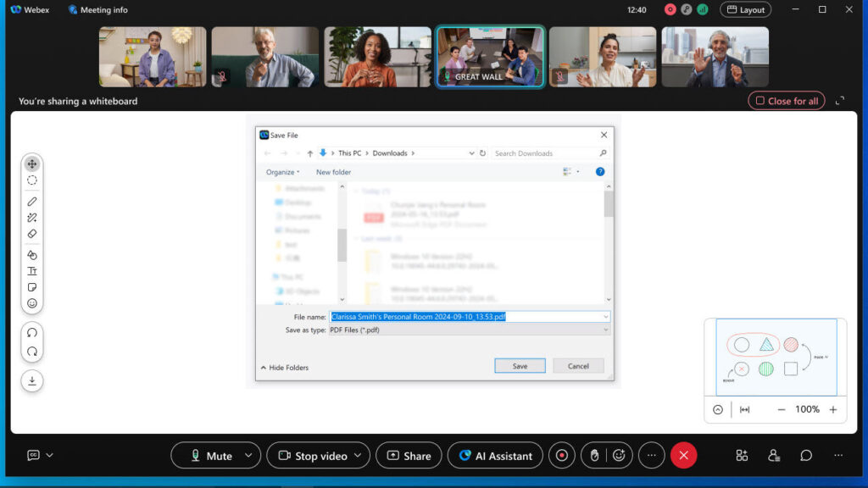This screenshot has height=488, width=868.
Task: Click the red recording indicator icon
Action: coord(670,9)
